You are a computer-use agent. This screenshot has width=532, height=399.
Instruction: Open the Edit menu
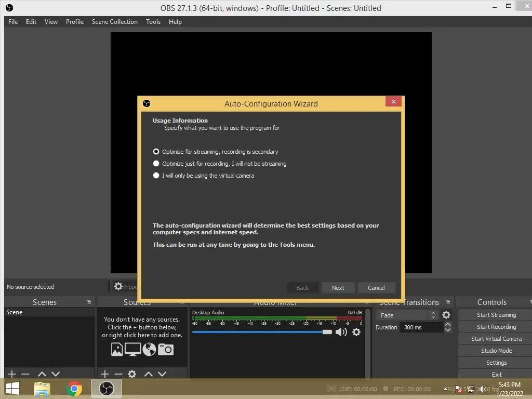coord(31,22)
